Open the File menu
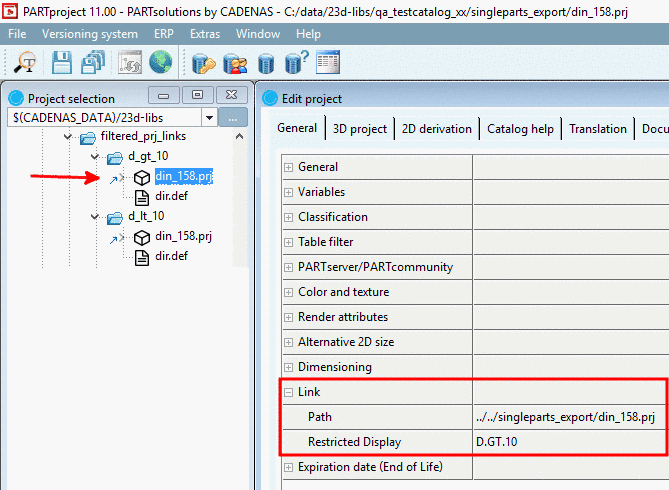 [x=17, y=34]
